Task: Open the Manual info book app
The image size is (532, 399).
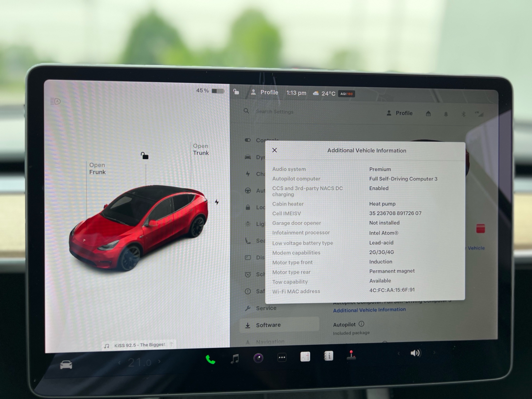Action: click(329, 356)
